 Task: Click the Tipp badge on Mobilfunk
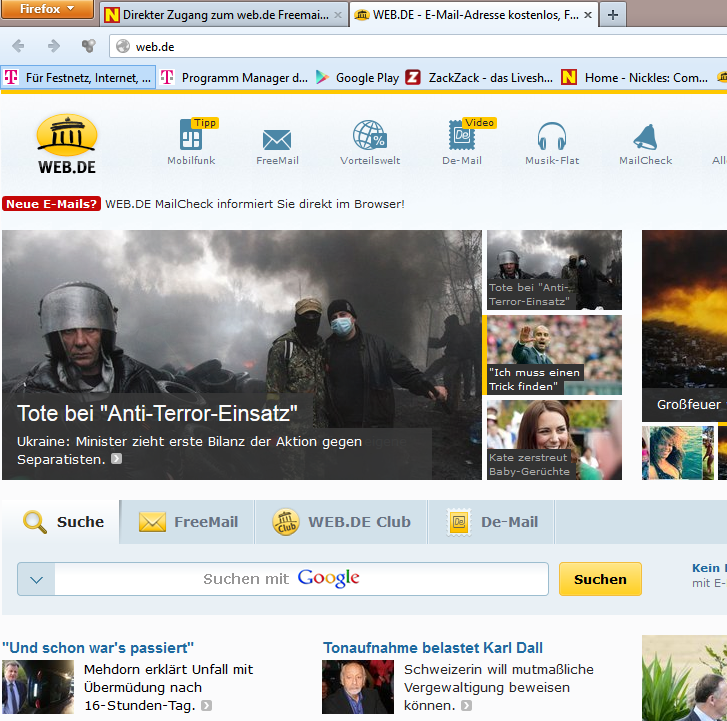pos(205,122)
